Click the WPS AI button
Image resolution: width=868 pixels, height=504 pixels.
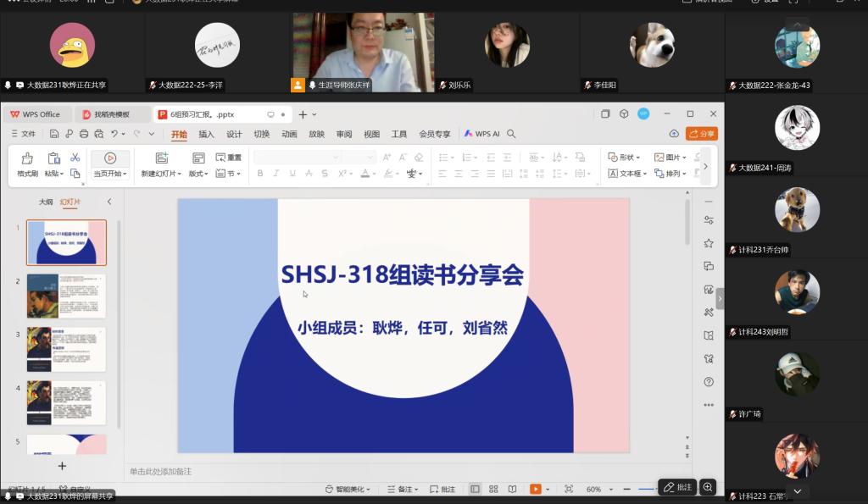coord(481,134)
